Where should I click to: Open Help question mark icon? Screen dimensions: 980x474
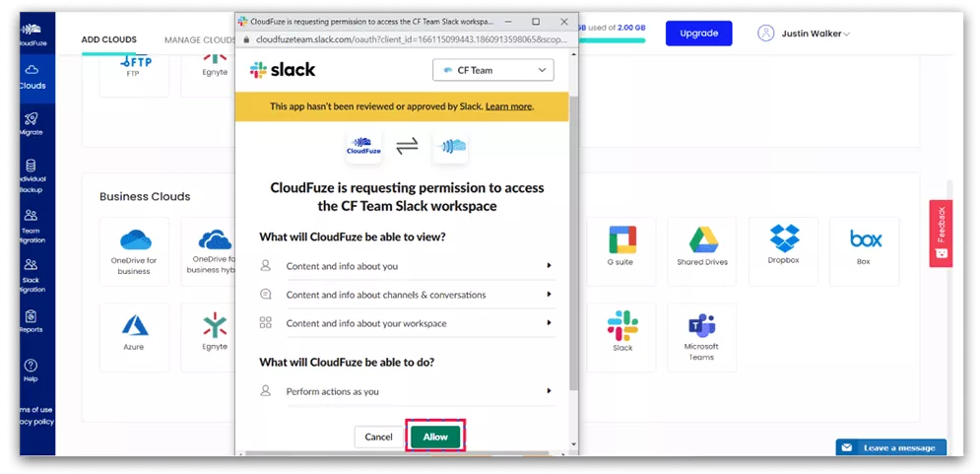[x=31, y=366]
